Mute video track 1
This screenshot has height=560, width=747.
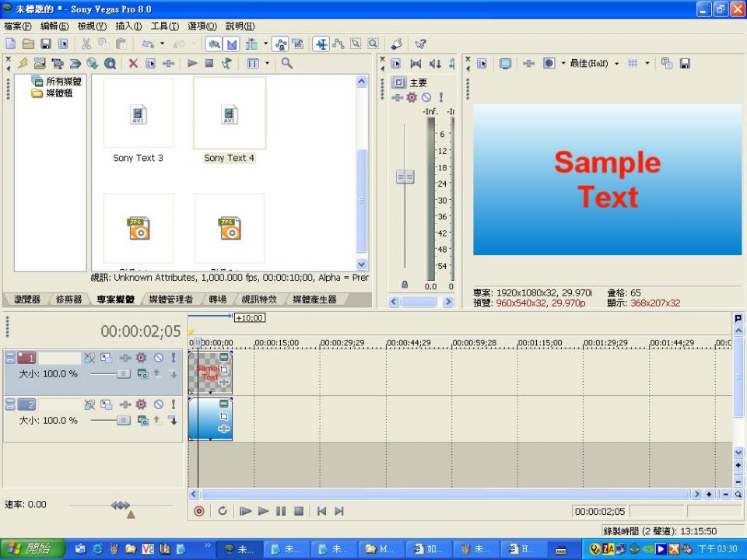pos(158,358)
